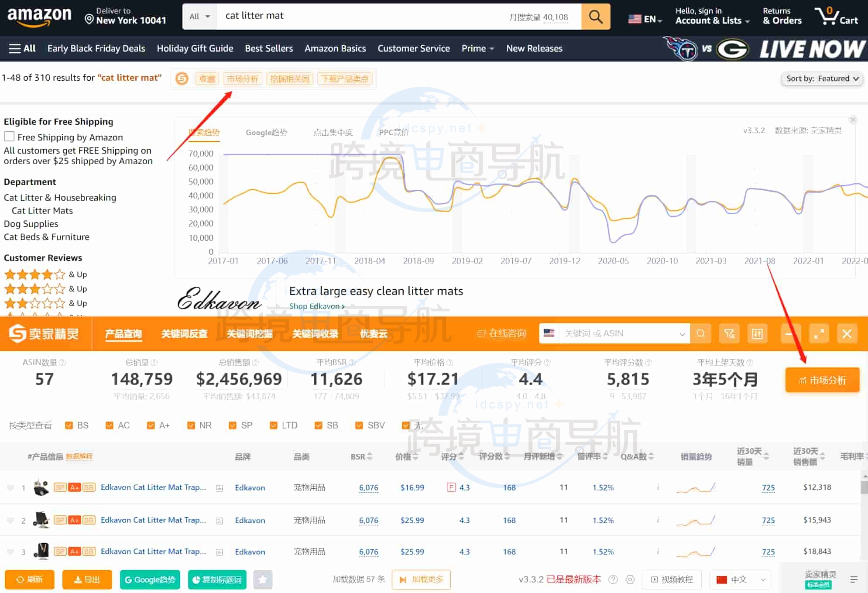Check Free Shipping by Amazon box
This screenshot has height=593, width=868.
click(x=9, y=137)
